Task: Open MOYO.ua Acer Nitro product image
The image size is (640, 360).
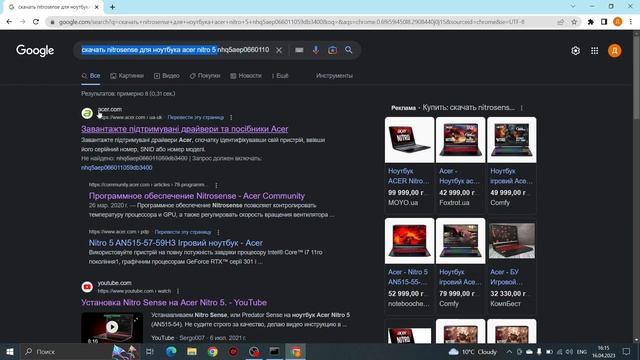Action: pos(409,140)
